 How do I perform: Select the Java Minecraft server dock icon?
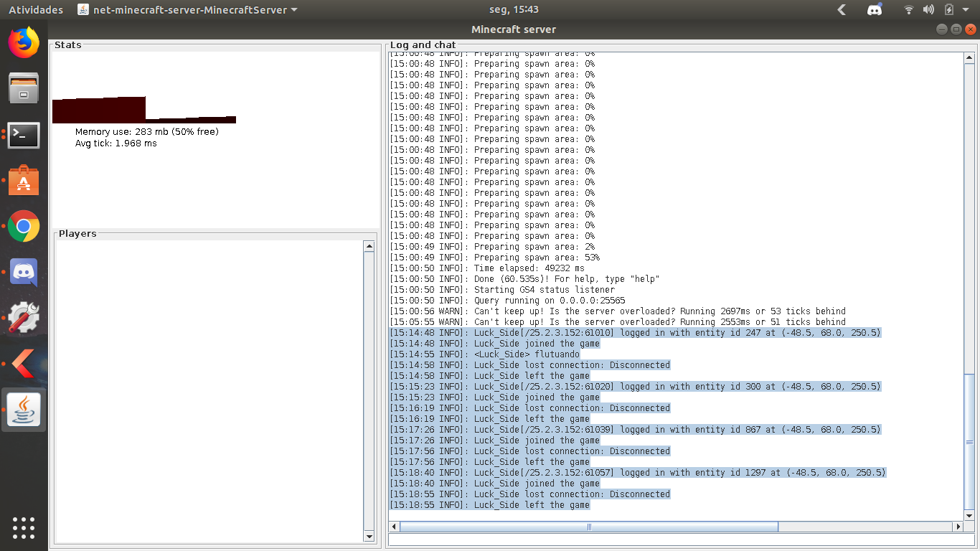click(x=24, y=410)
